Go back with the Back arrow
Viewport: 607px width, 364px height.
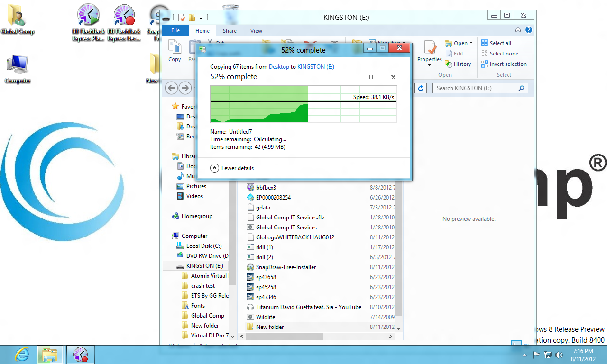coord(172,88)
